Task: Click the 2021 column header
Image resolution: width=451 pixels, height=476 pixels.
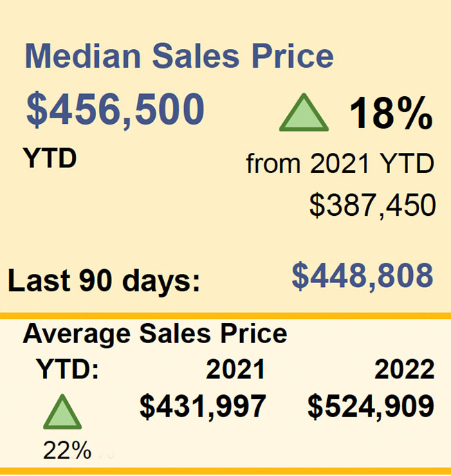Action: (x=235, y=369)
